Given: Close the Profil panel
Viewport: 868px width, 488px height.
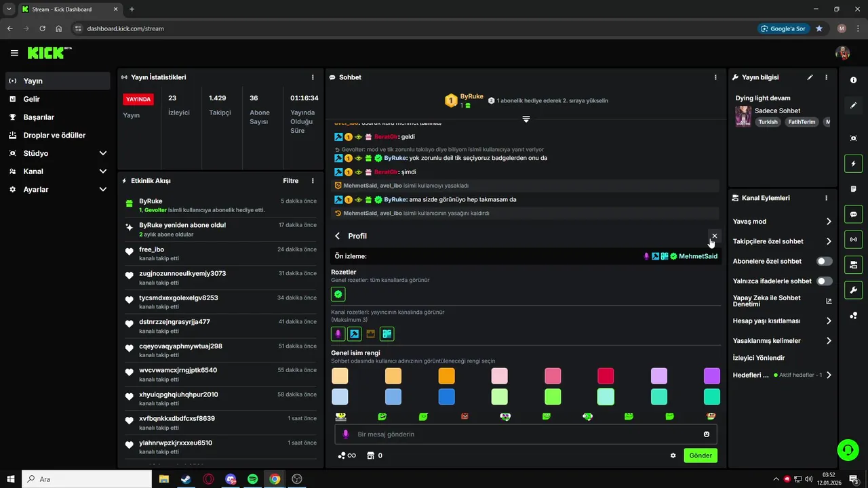Looking at the screenshot, I should [714, 236].
